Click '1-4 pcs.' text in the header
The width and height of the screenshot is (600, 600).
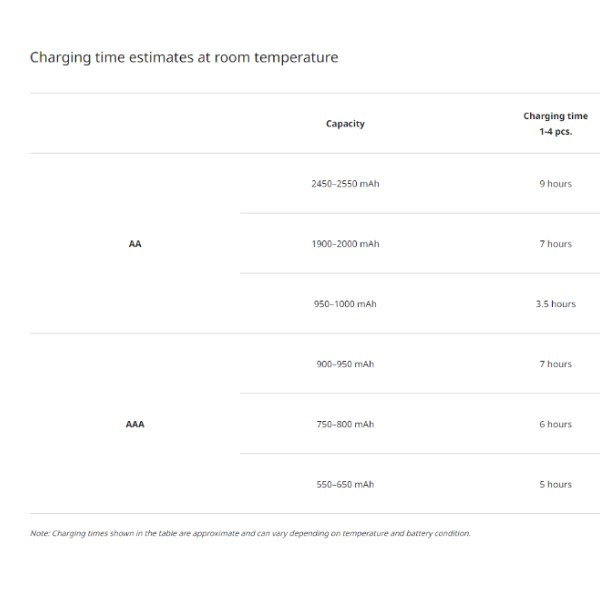[x=555, y=132]
